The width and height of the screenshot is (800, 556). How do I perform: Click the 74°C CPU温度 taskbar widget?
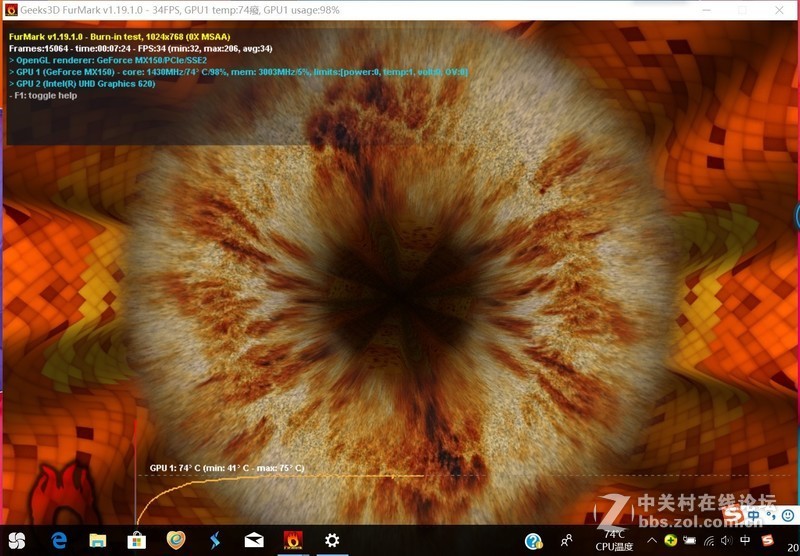coord(614,541)
